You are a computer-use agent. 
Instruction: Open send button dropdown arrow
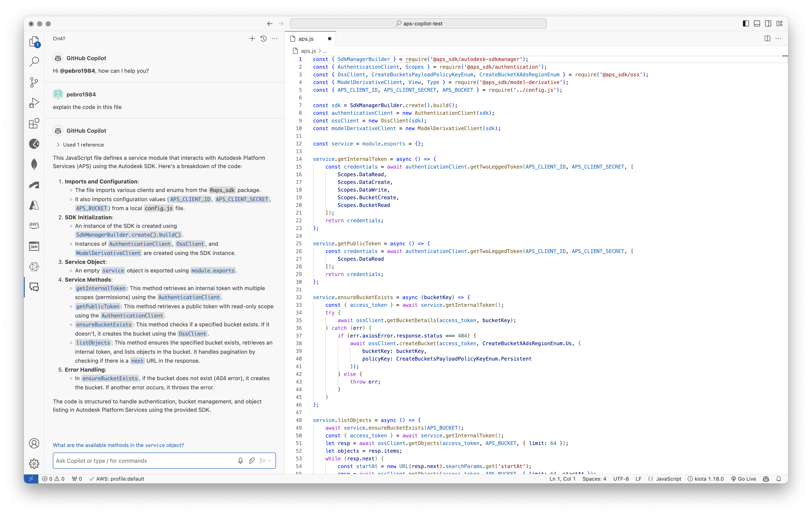[x=270, y=461]
